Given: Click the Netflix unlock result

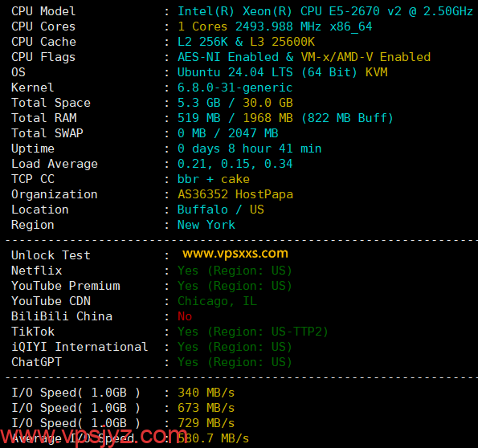Looking at the screenshot, I should [235, 271].
